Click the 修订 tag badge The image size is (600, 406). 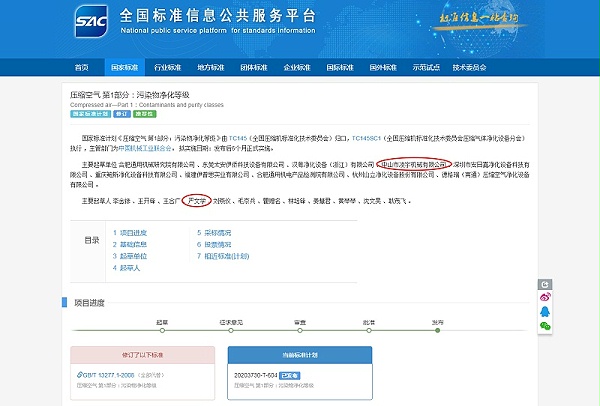point(122,114)
